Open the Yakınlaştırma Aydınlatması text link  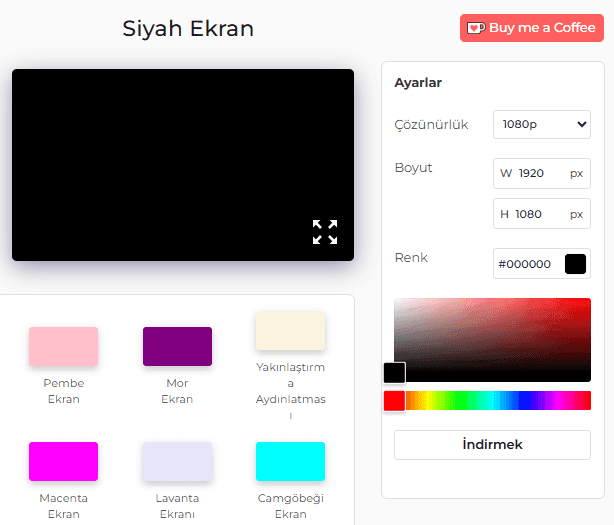coord(291,391)
